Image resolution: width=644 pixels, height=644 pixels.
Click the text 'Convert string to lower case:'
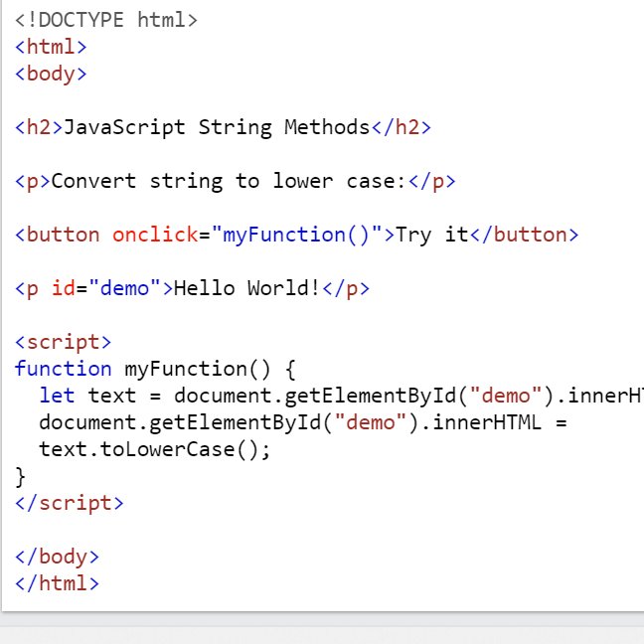229,181
